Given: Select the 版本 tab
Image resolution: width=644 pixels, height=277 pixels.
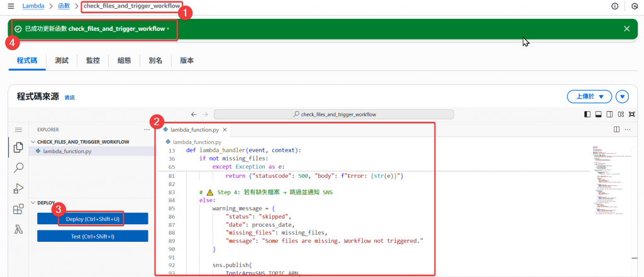Looking at the screenshot, I should [187, 61].
